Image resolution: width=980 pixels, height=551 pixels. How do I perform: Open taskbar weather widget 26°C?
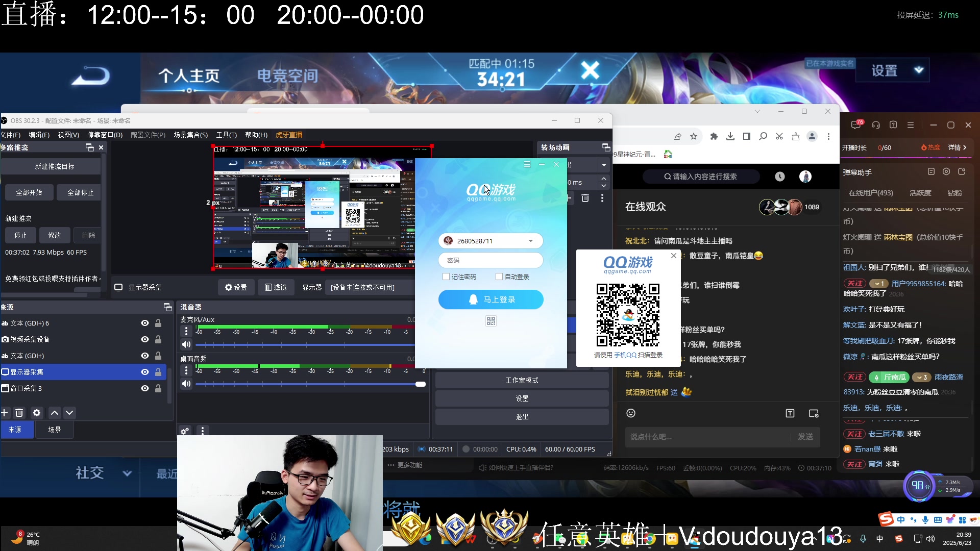click(x=26, y=538)
